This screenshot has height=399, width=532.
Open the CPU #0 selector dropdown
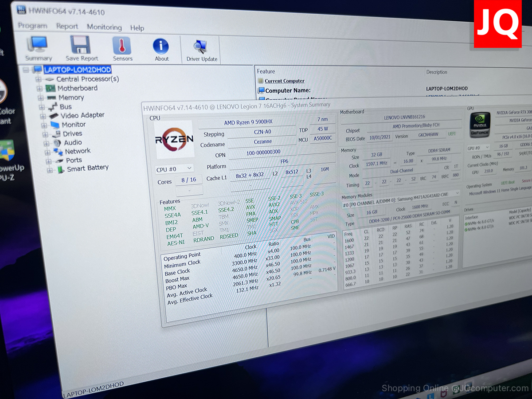175,169
